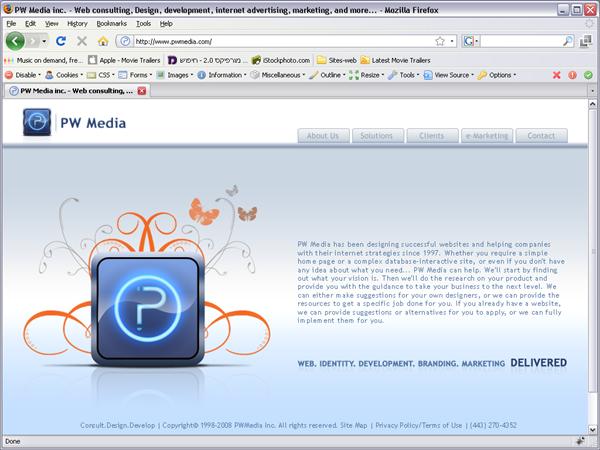Screen dimensions: 600x450
Task: Open the View menu
Action: 52,24
